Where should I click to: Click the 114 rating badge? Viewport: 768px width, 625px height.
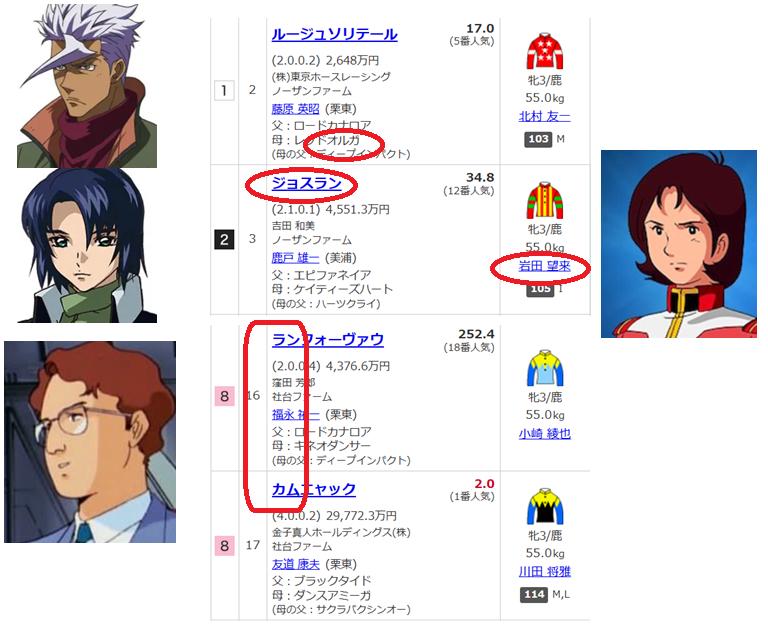click(534, 595)
